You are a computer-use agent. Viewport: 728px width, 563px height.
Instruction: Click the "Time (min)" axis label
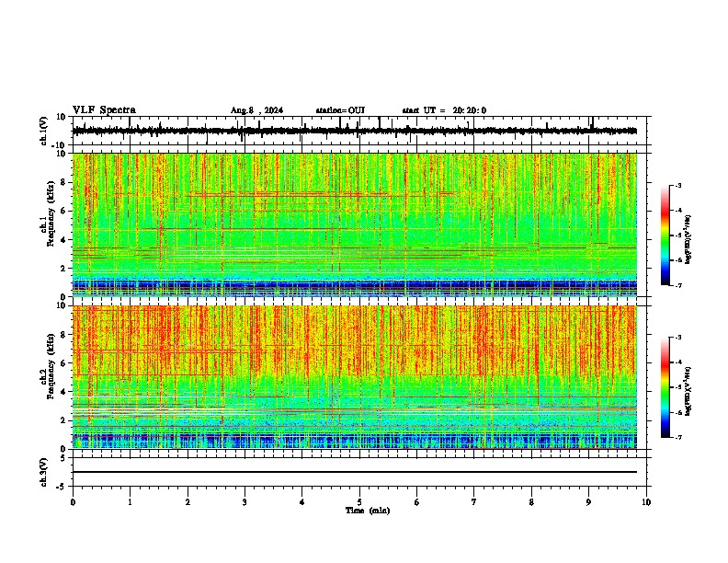point(368,511)
